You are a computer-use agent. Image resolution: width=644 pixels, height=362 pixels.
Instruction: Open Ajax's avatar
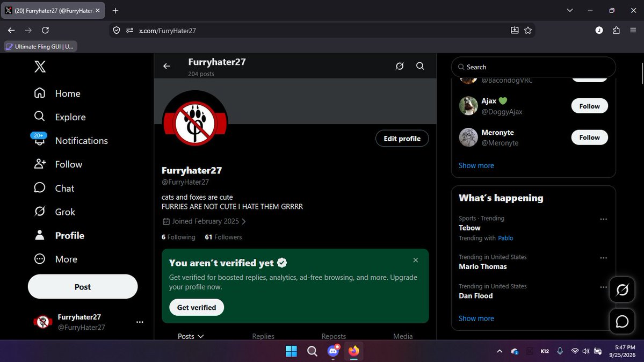(468, 106)
